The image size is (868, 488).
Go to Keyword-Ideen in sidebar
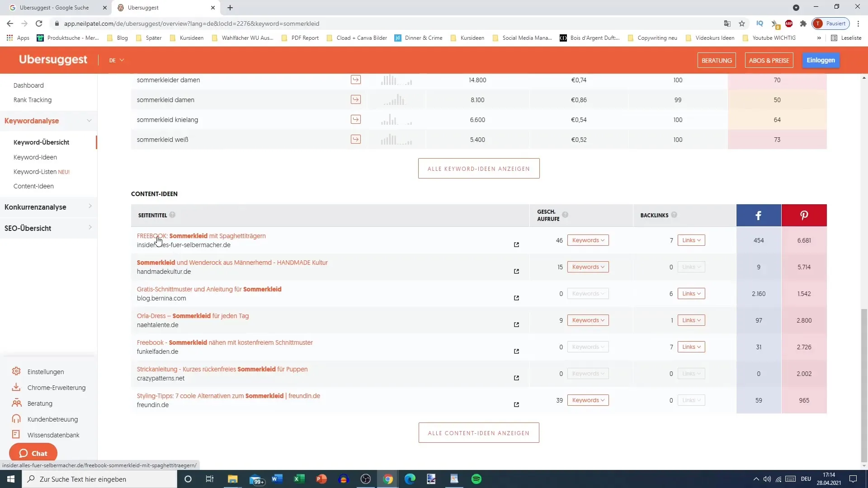click(35, 157)
